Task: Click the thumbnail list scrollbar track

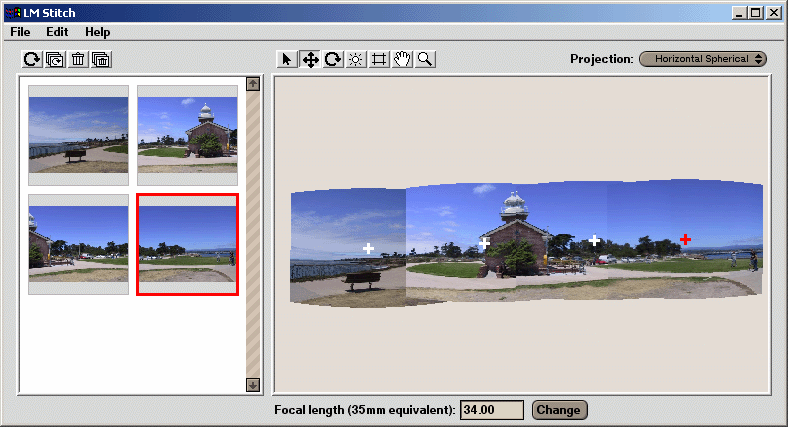Action: point(253,234)
